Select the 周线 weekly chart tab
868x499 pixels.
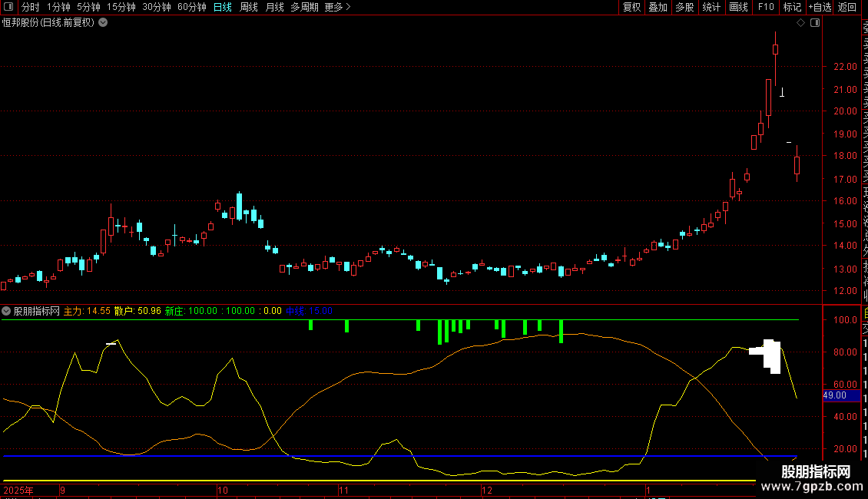coord(249,7)
